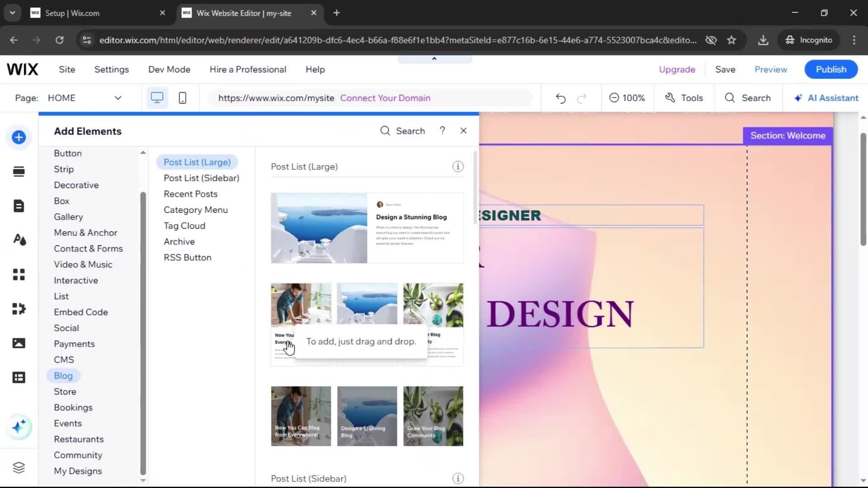Click the category list scroll-down arrow
This screenshot has height=488, width=868.
click(x=143, y=480)
